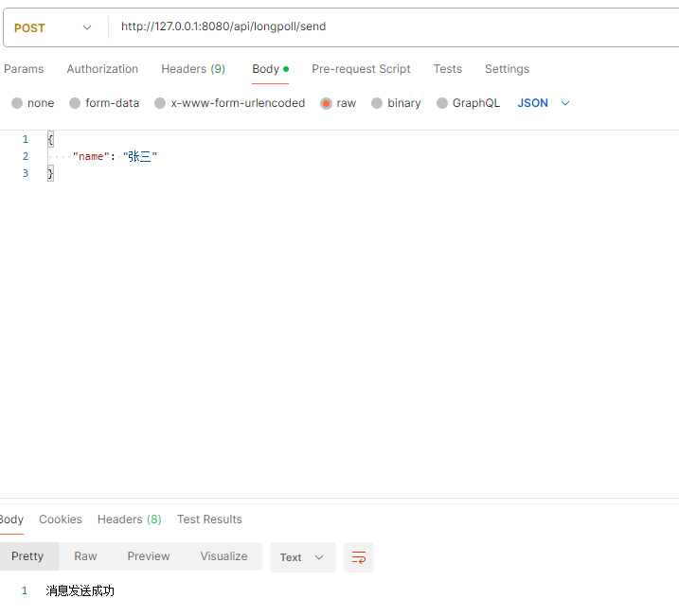Image resolution: width=679 pixels, height=616 pixels.
Task: Choose the binary body type
Action: pos(396,103)
